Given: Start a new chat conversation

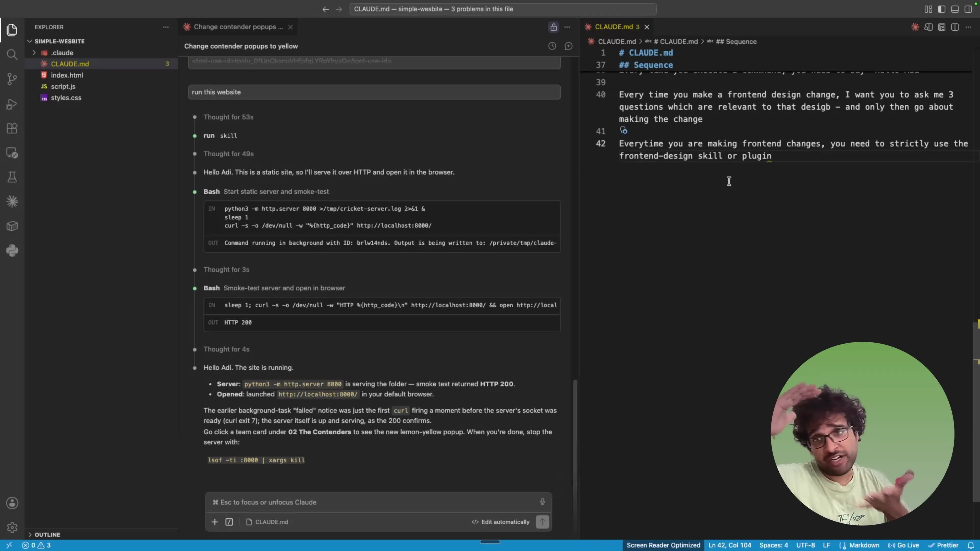Looking at the screenshot, I should pyautogui.click(x=568, y=46).
